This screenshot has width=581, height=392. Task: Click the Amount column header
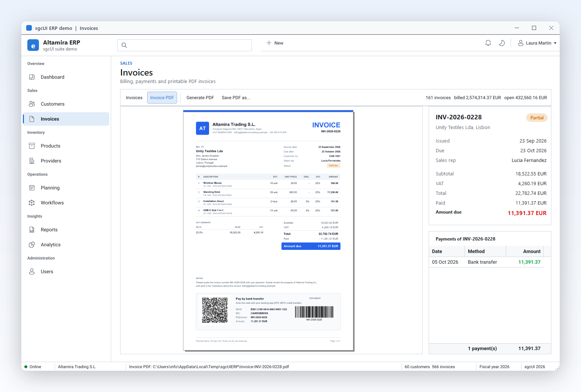point(524,251)
